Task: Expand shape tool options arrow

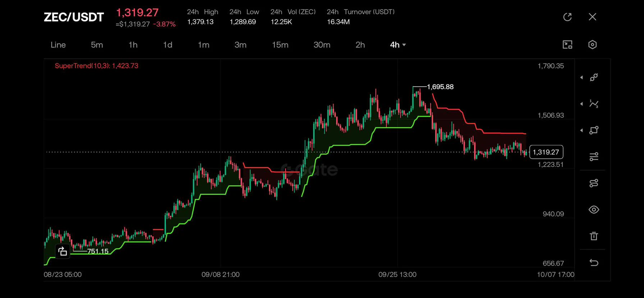Action: (581, 130)
